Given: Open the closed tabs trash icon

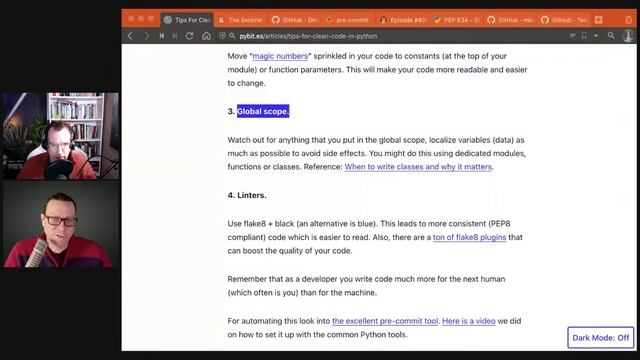Looking at the screenshot, I should (629, 20).
